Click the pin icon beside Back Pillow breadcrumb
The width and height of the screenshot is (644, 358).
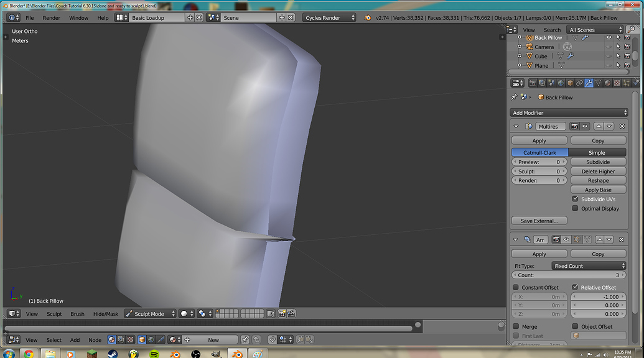(514, 97)
